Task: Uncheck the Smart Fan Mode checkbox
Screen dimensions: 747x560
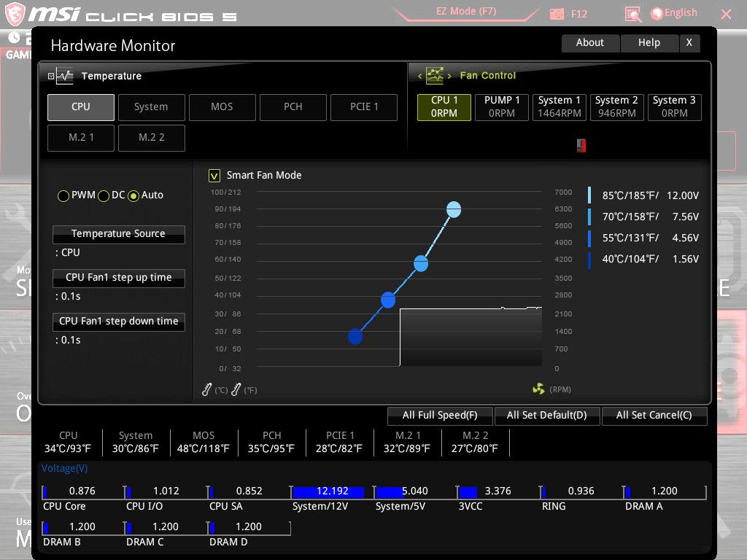Action: point(214,175)
